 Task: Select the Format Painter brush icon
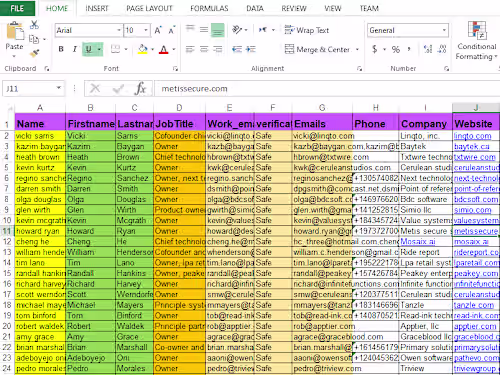(34, 53)
